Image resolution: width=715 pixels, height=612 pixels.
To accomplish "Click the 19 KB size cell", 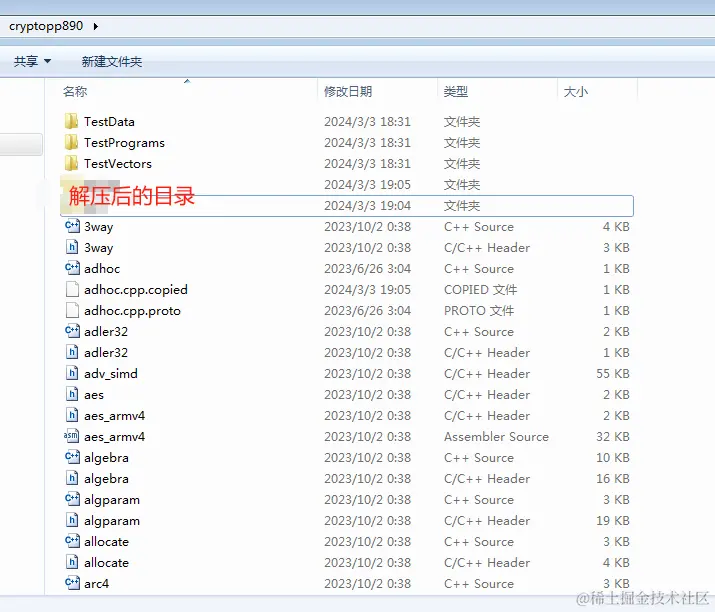I will [613, 520].
